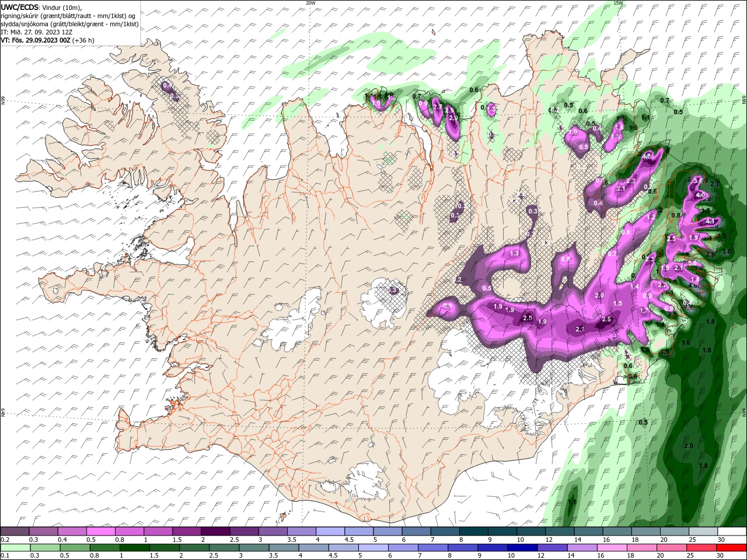
Task: Pick the darkest green 1 mm rain swatch
Action: click(x=134, y=548)
